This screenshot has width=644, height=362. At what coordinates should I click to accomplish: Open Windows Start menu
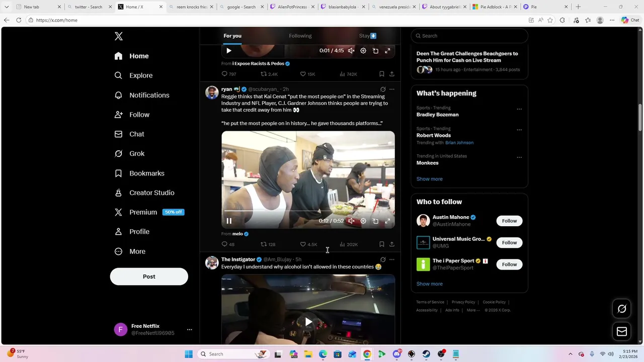point(189,354)
